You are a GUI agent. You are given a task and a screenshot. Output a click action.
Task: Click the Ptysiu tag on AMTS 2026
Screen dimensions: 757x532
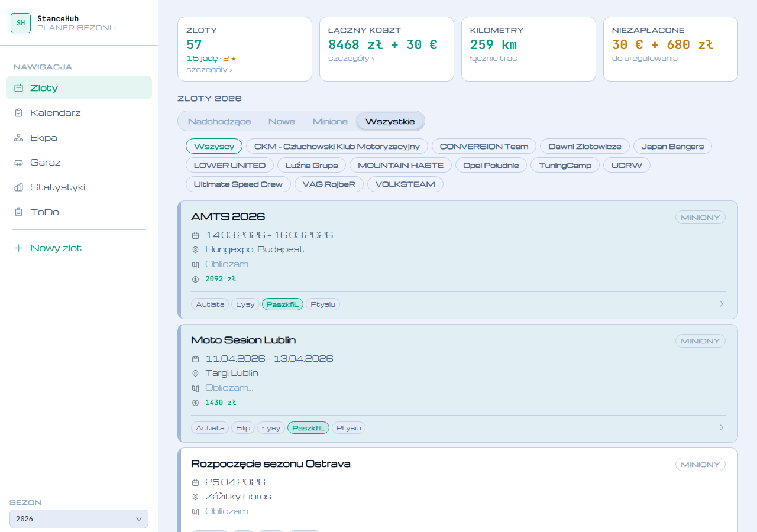pyautogui.click(x=323, y=304)
